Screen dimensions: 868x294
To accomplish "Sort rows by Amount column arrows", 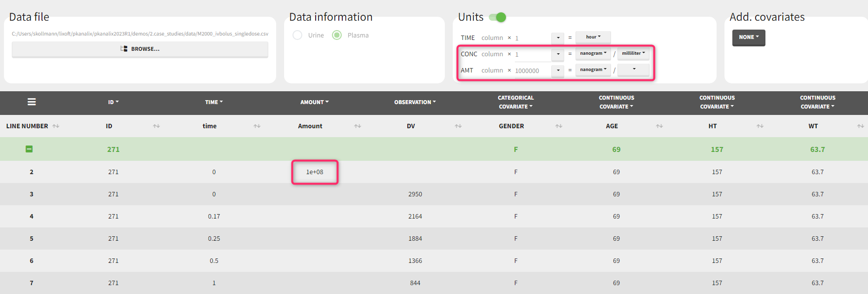I will click(x=358, y=126).
